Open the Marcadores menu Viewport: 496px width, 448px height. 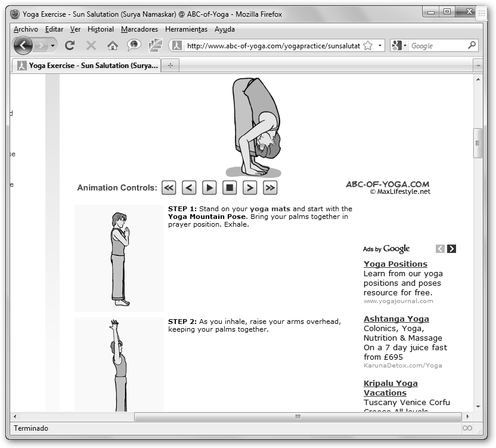pyautogui.click(x=139, y=29)
